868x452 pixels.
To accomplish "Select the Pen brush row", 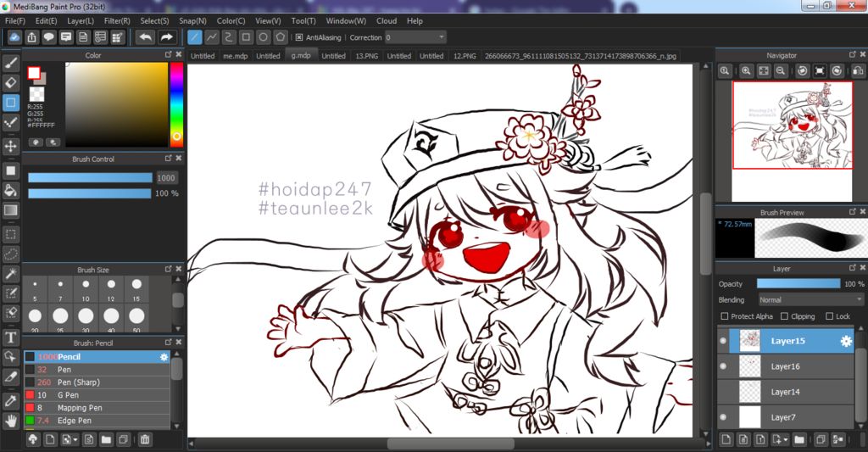I will click(97, 370).
